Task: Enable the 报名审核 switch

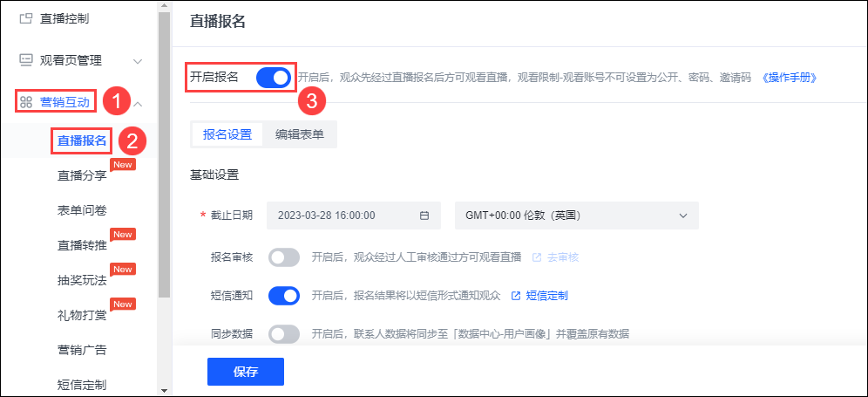Action: pyautogui.click(x=284, y=257)
